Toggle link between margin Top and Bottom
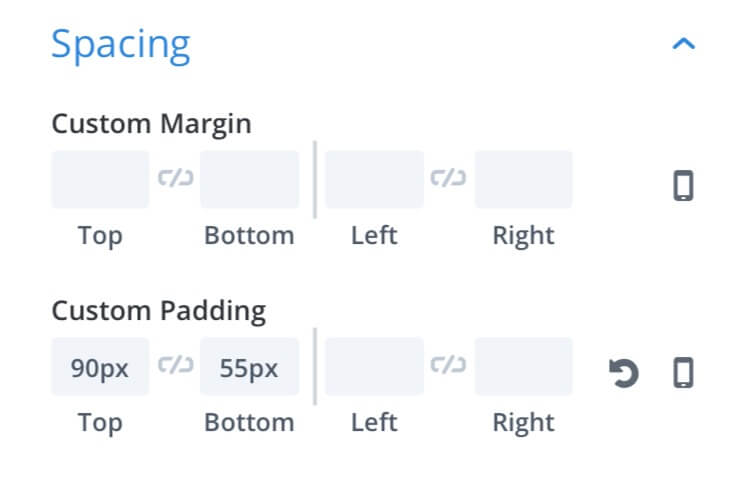This screenshot has width=742, height=484. click(x=176, y=178)
